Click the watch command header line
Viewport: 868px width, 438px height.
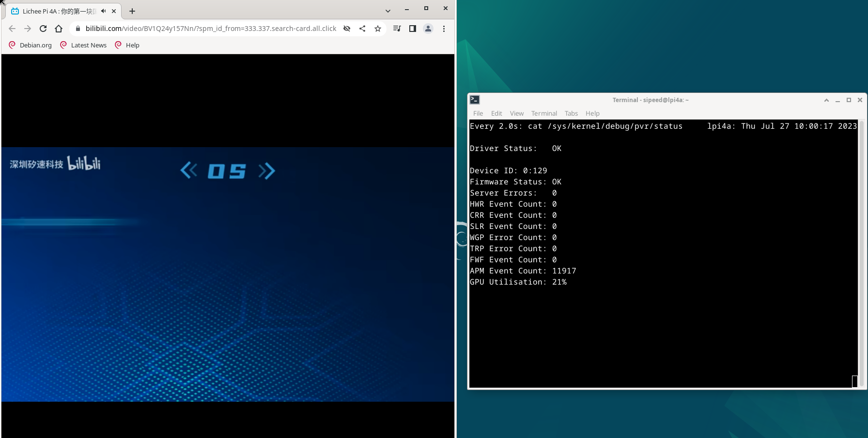point(663,126)
